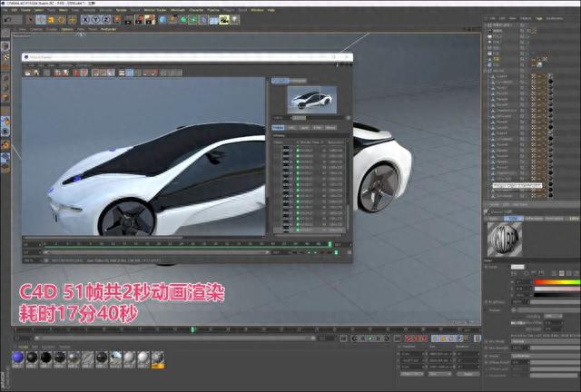
Task: Collapse the object group expander in Object Manager
Action: [x=486, y=71]
